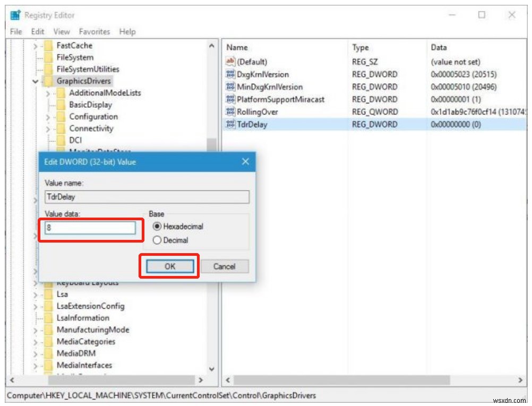The width and height of the screenshot is (532, 406).
Task: Expand the Configuration tree node
Action: coord(48,117)
